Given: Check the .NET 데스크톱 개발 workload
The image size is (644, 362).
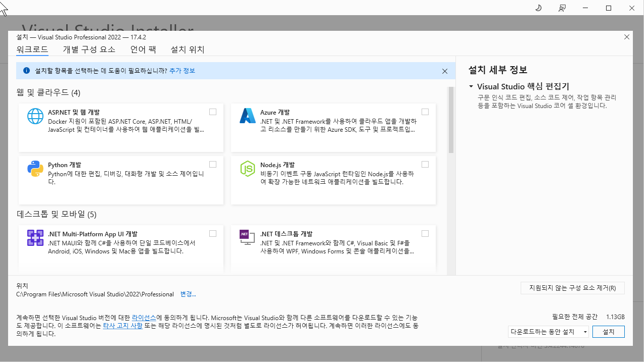Looking at the screenshot, I should 425,233.
